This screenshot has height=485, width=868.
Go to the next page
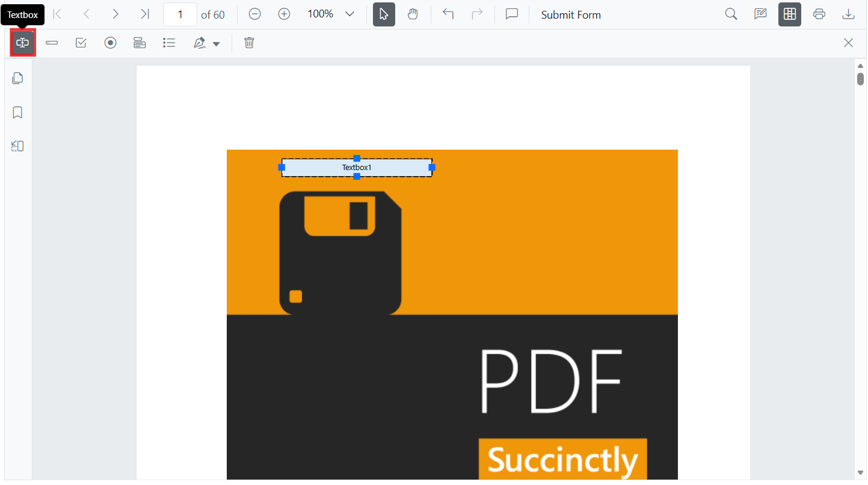coord(115,14)
